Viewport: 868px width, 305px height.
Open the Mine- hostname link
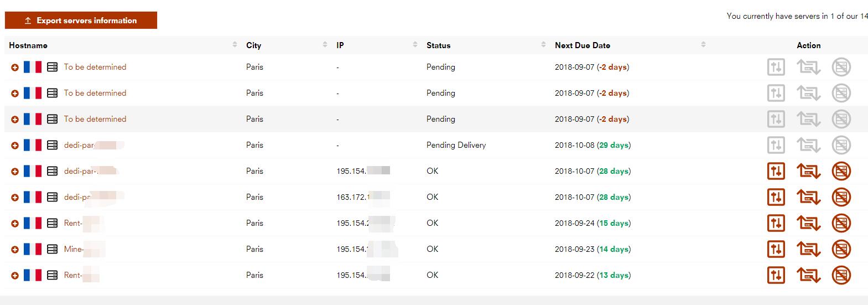(x=73, y=249)
